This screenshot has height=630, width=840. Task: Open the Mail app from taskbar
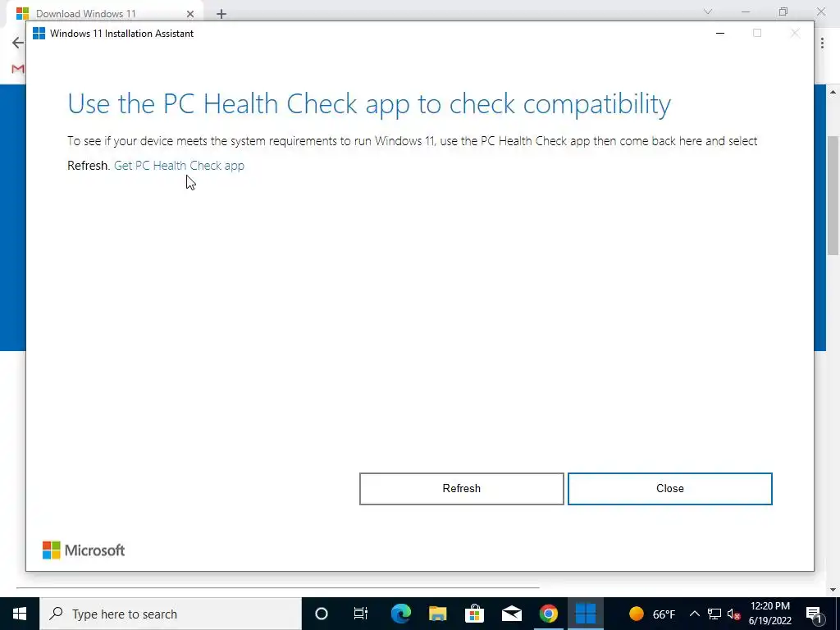click(x=512, y=614)
